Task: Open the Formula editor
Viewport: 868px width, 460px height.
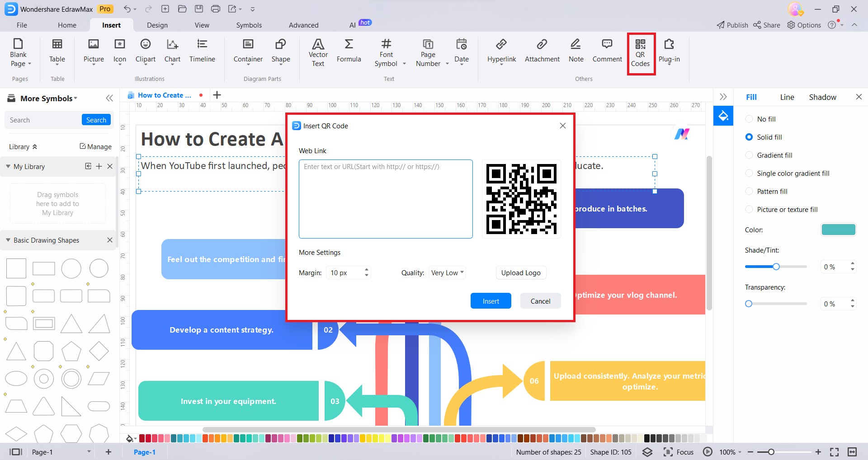Action: tap(349, 51)
